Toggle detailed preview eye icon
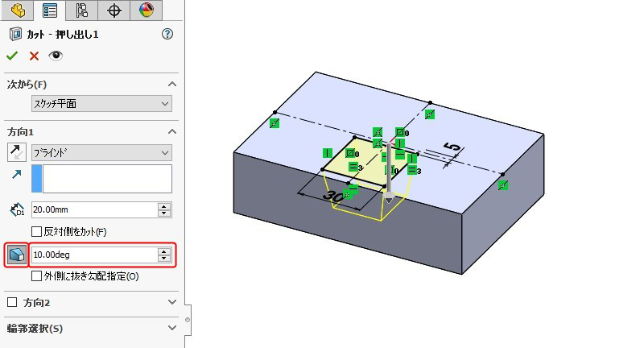This screenshot has width=644, height=348. pos(56,56)
